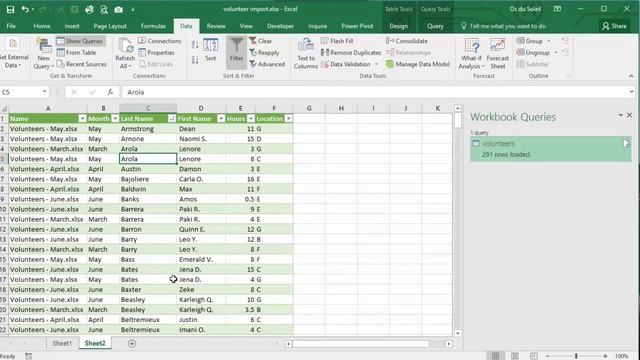This screenshot has height=360, width=640.
Task: Click Consolidate
Action: (407, 41)
